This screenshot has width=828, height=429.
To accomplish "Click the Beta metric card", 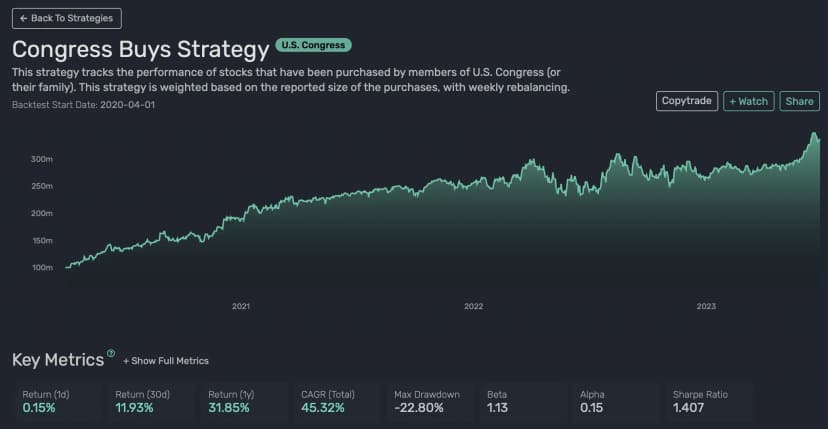I will coord(522,402).
